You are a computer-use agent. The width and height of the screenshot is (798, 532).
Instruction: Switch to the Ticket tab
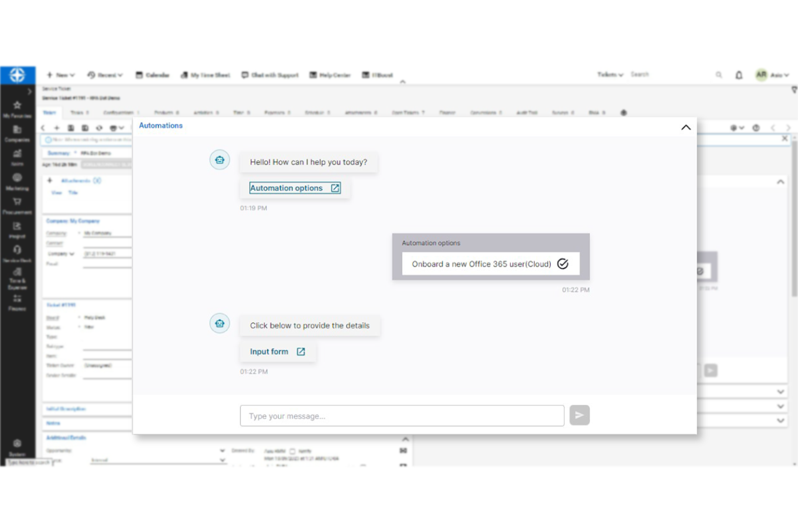pos(50,113)
